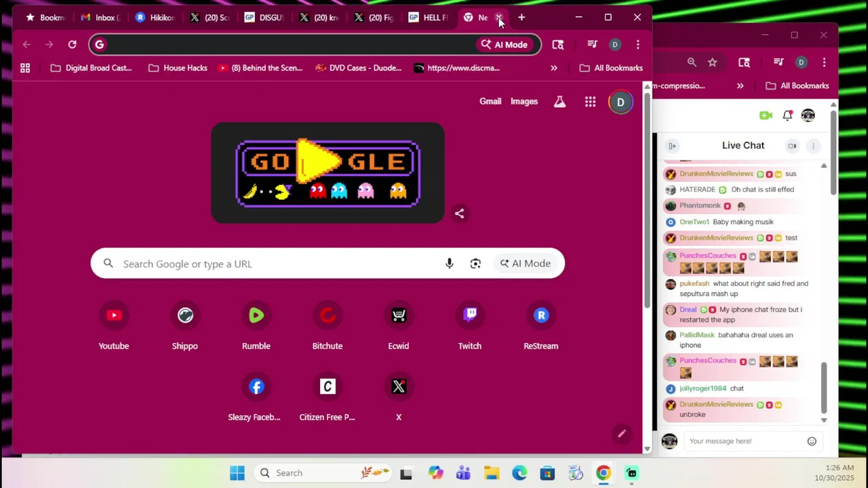Expand hidden bookmarks in the background window
The height and width of the screenshot is (488, 868).
coord(740,86)
